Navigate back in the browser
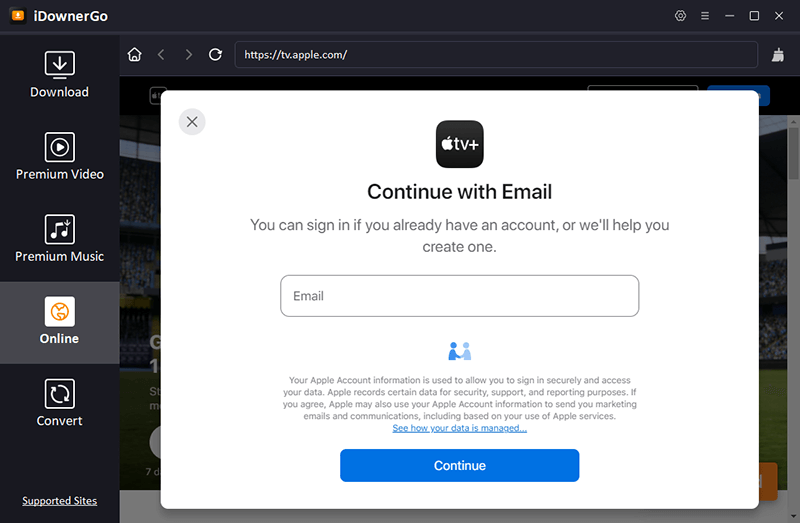The width and height of the screenshot is (800, 523). (162, 55)
